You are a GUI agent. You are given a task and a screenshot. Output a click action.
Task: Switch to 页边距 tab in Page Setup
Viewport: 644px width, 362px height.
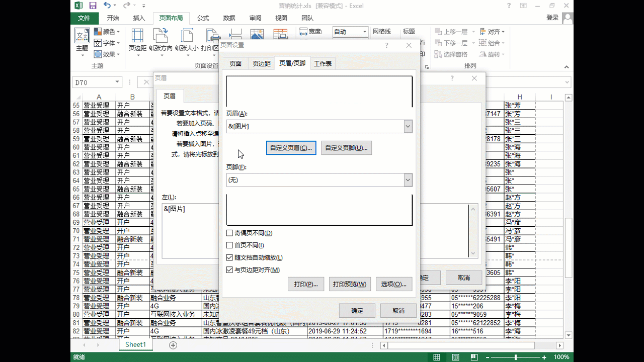pyautogui.click(x=262, y=63)
